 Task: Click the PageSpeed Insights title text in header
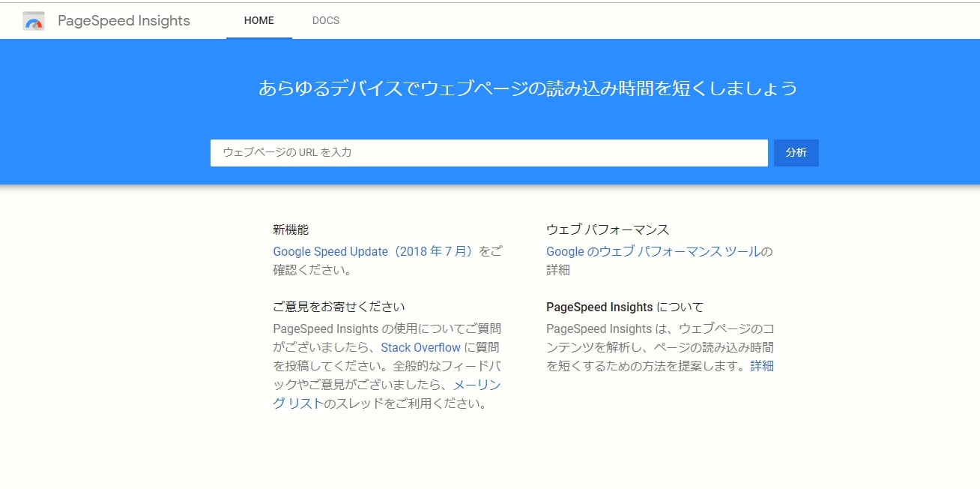[x=124, y=21]
